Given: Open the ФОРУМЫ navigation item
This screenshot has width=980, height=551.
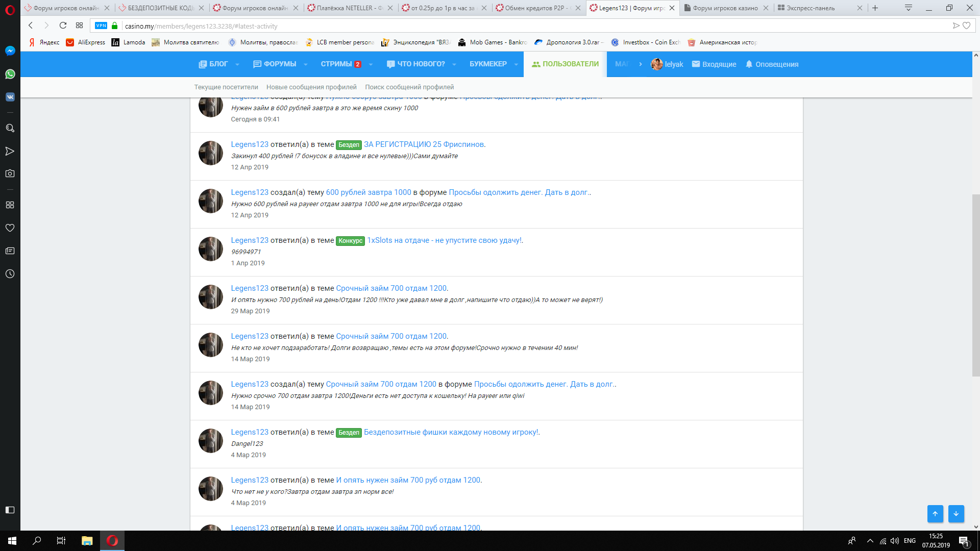Looking at the screenshot, I should pos(275,64).
